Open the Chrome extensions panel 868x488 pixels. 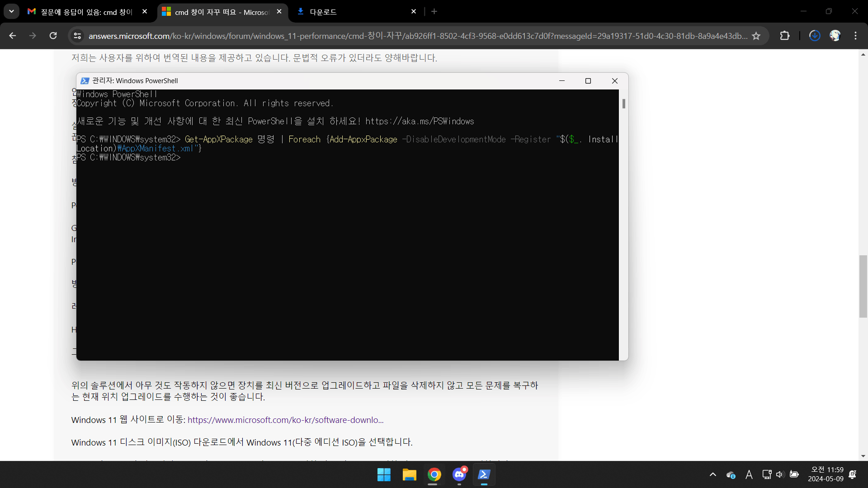(x=785, y=36)
